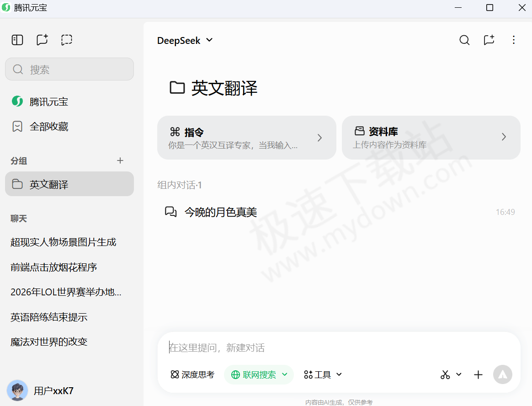The width and height of the screenshot is (532, 406).
Task: Expand the arrow next to scissors icon
Action: tap(459, 374)
